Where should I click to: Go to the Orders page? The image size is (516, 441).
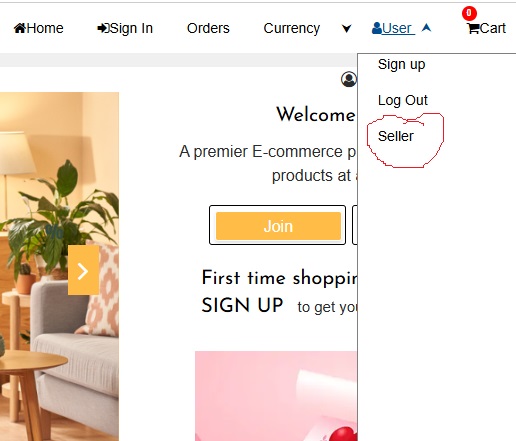point(208,28)
